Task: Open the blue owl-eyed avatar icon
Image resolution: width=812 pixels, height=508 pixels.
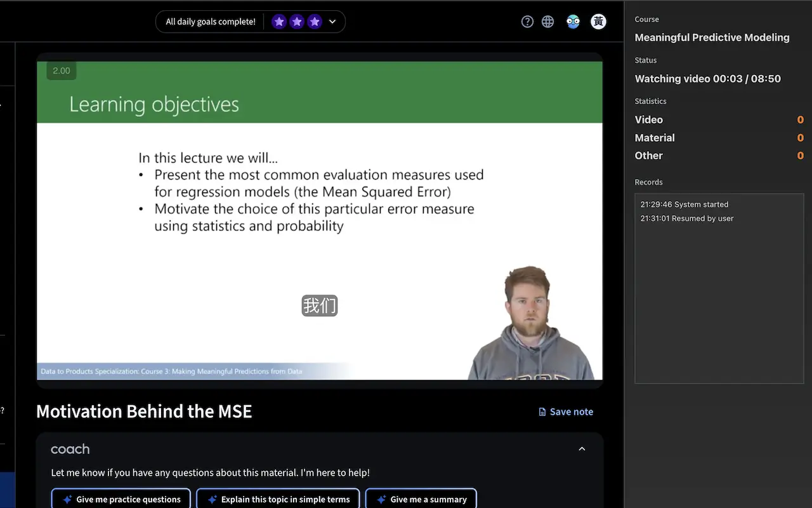Action: click(x=573, y=22)
